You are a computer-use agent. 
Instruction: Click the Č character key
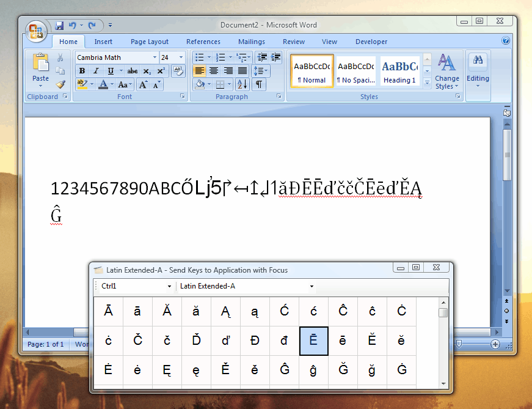[137, 341]
